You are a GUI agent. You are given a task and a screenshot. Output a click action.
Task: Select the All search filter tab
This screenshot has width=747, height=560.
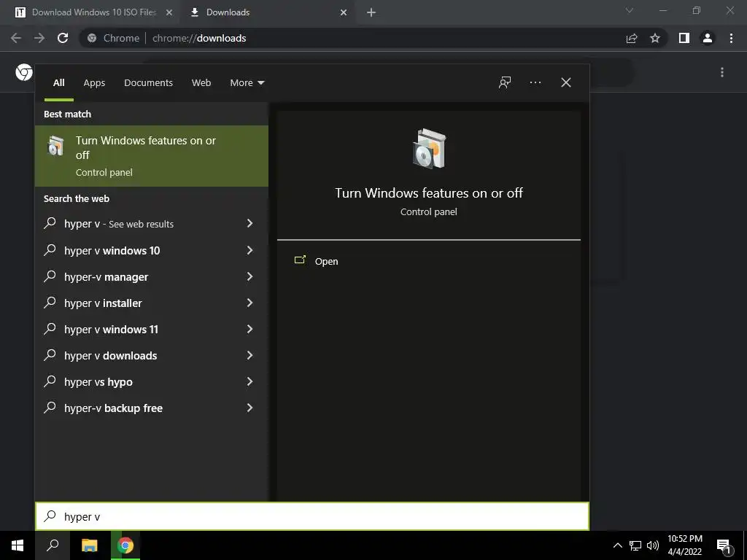pos(59,83)
